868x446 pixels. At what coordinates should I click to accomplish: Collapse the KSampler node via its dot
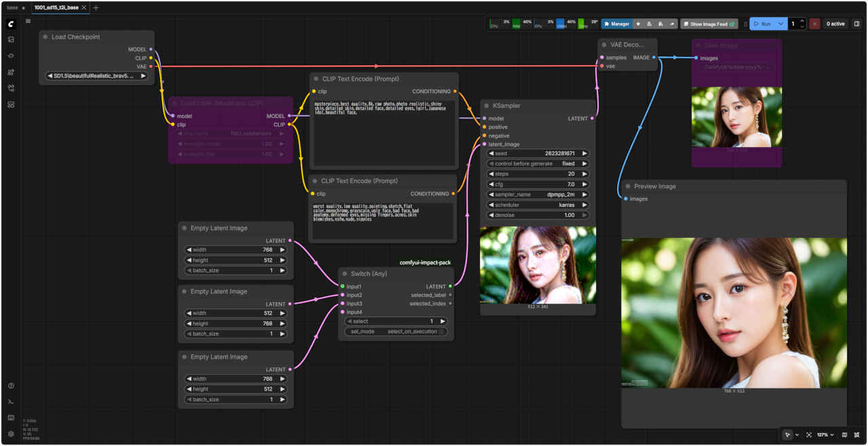[x=487, y=106]
